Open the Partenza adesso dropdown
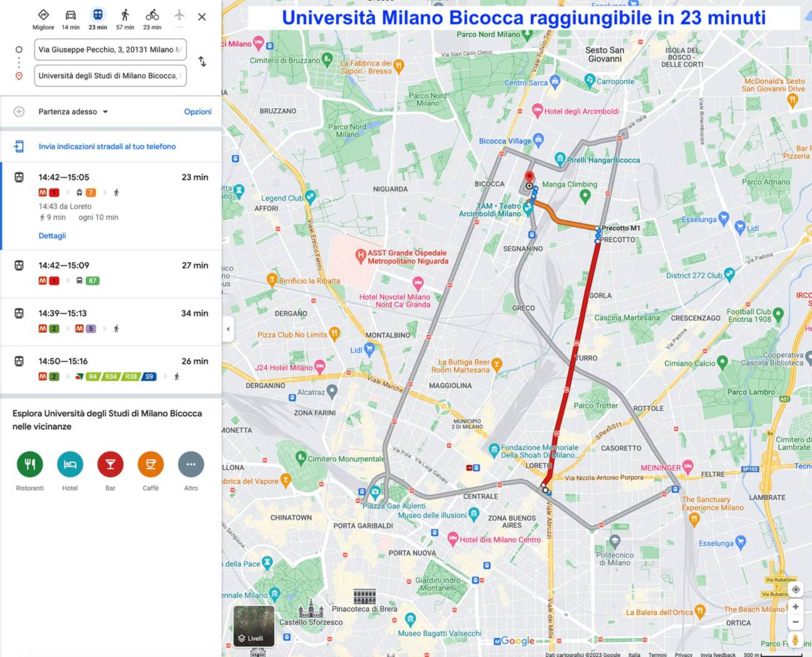 [x=73, y=111]
